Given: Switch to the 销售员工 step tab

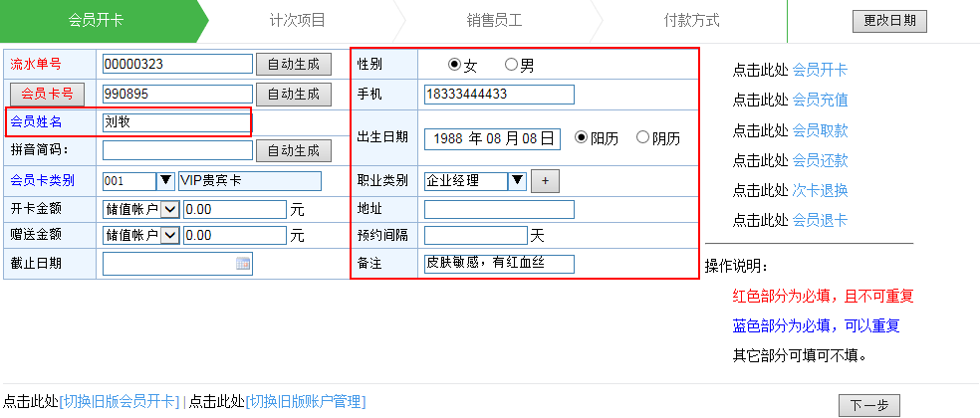Looking at the screenshot, I should [x=496, y=20].
